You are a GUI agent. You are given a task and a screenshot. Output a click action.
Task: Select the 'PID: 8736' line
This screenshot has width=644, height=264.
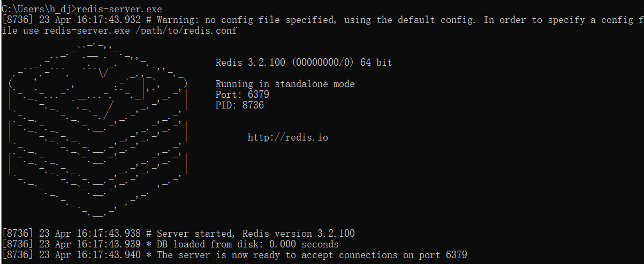(239, 105)
